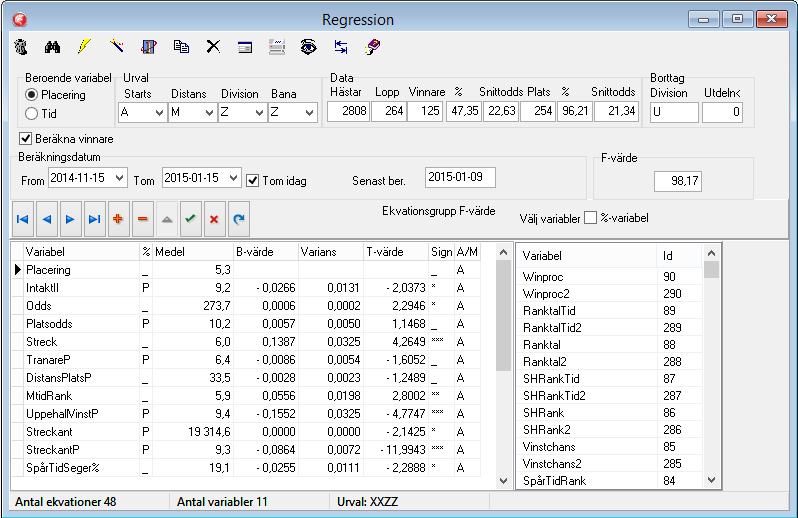This screenshot has width=798, height=518.
Task: Click the blue opposing arrows toolbar icon
Action: pos(340,47)
